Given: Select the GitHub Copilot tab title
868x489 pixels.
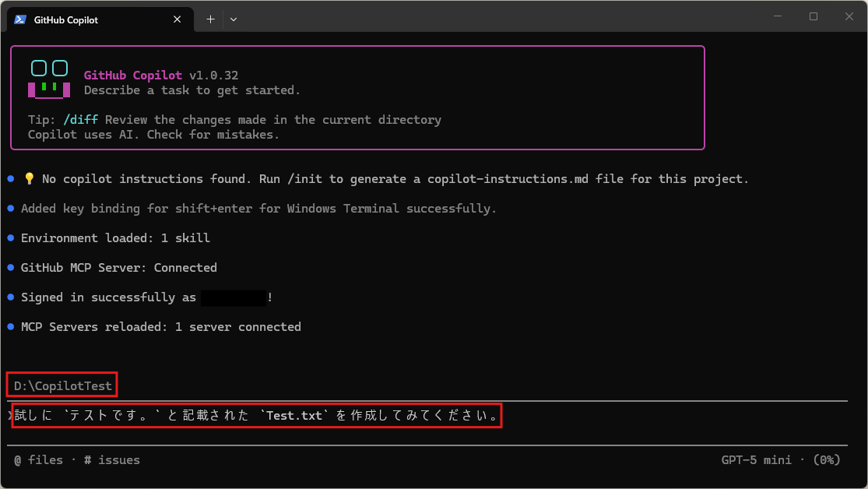Looking at the screenshot, I should click(x=66, y=19).
